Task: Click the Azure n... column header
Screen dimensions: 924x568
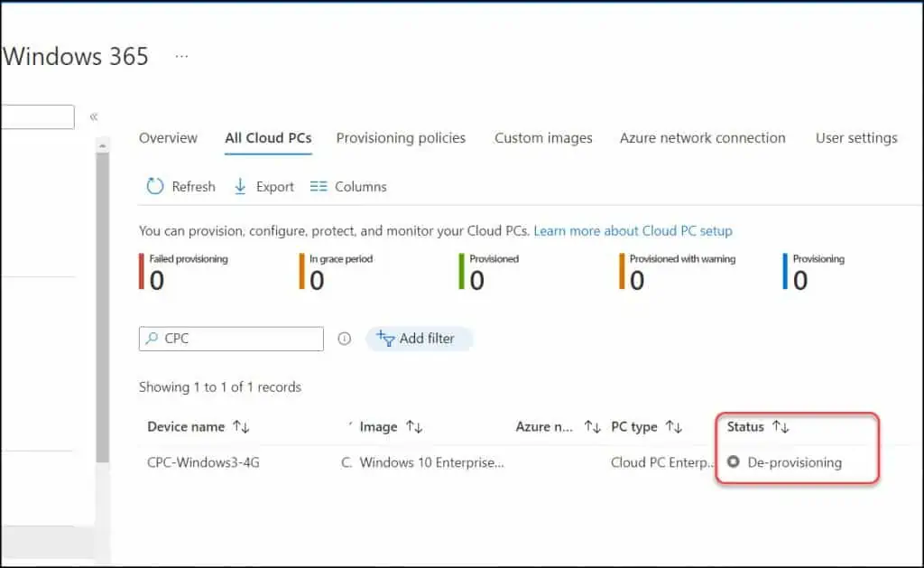Action: (544, 426)
